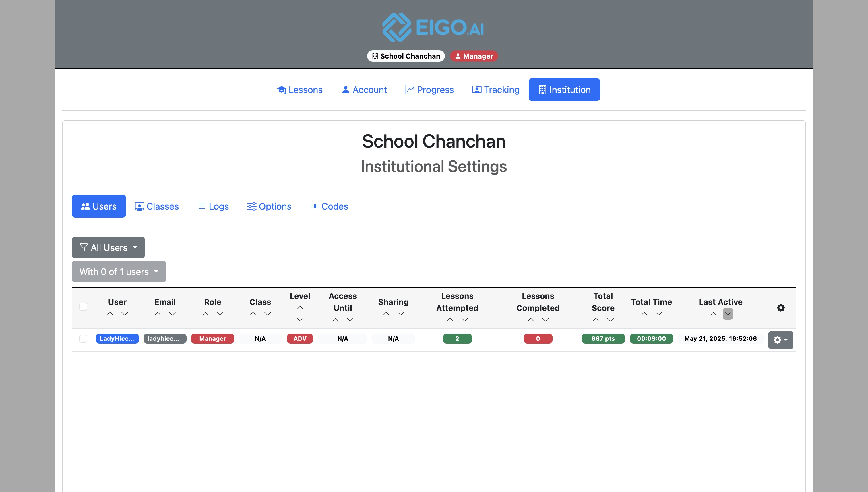The width and height of the screenshot is (868, 492).
Task: Open the gear dropdown for LadyHicc... row
Action: coord(780,340)
